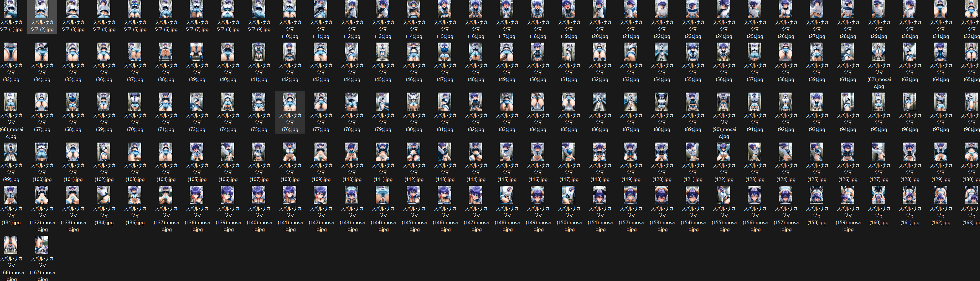Select the file icon for (47).jpg
Viewport: 980px width, 281px height.
(x=444, y=52)
